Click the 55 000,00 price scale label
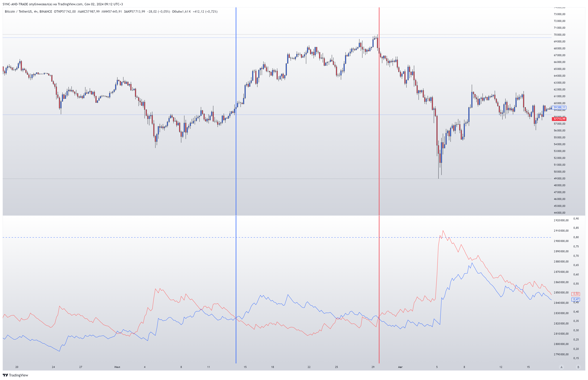The image size is (588, 380). (559, 137)
